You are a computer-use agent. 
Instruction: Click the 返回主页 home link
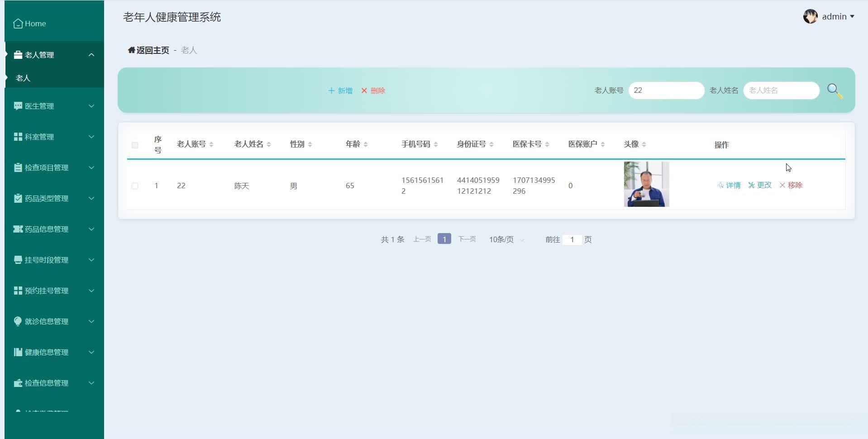tap(148, 50)
